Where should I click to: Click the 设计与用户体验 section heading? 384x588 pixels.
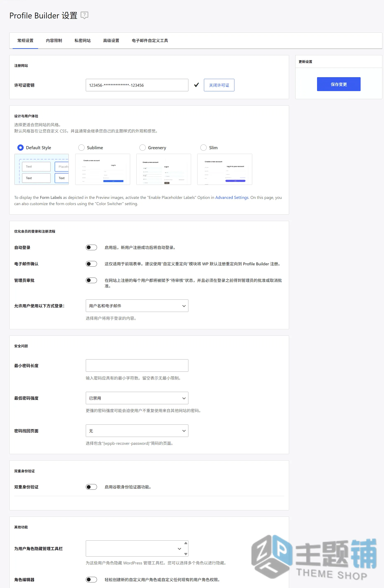[26, 116]
